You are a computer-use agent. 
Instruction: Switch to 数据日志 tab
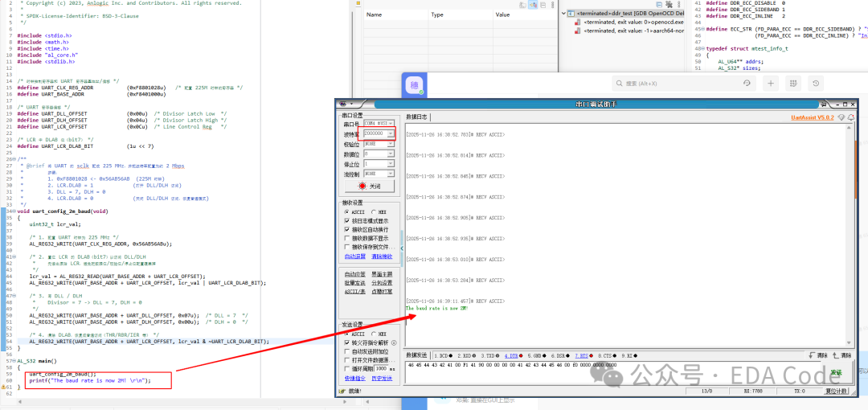click(417, 117)
